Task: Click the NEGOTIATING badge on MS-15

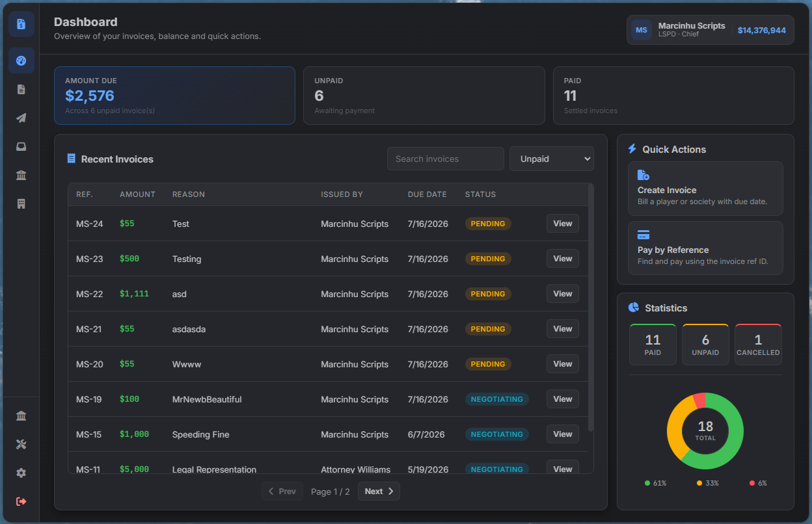Action: [x=497, y=434]
